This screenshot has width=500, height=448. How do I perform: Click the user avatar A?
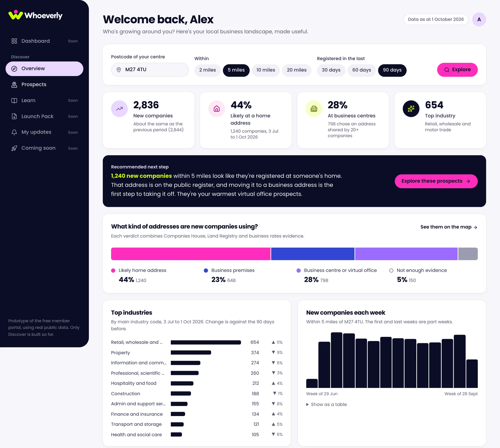(x=479, y=19)
